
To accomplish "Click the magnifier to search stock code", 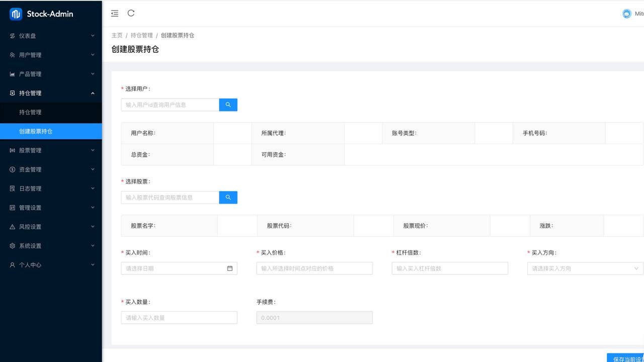I will [228, 198].
